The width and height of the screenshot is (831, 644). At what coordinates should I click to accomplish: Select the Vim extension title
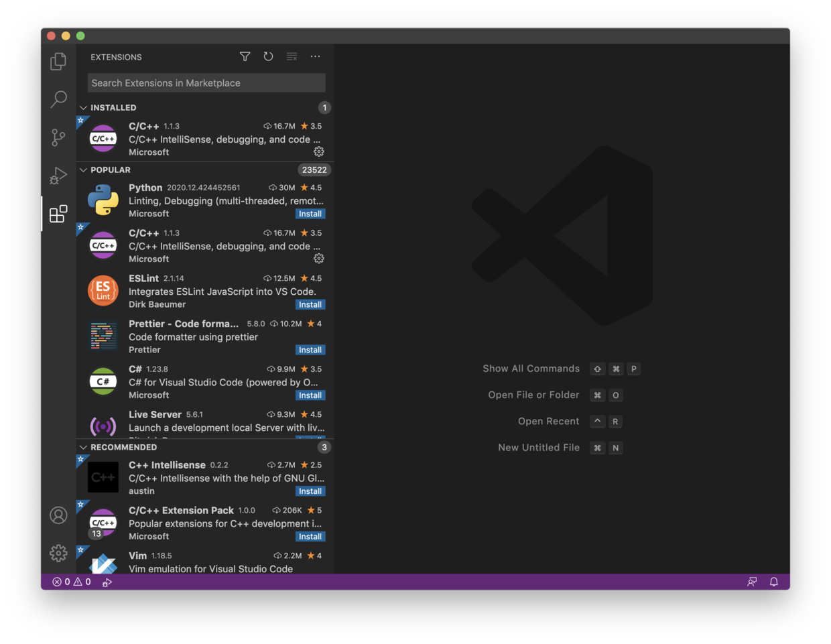point(137,556)
